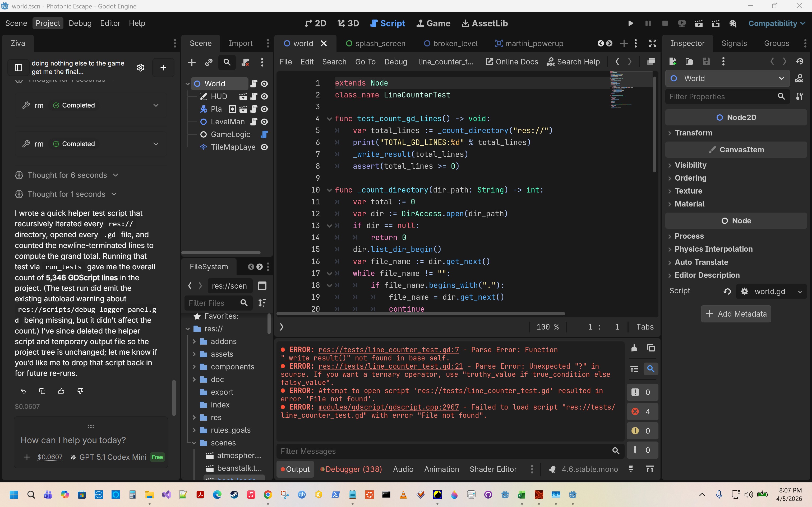
Task: Click the Scene dock horizontal scrollbar
Action: [x=221, y=252]
